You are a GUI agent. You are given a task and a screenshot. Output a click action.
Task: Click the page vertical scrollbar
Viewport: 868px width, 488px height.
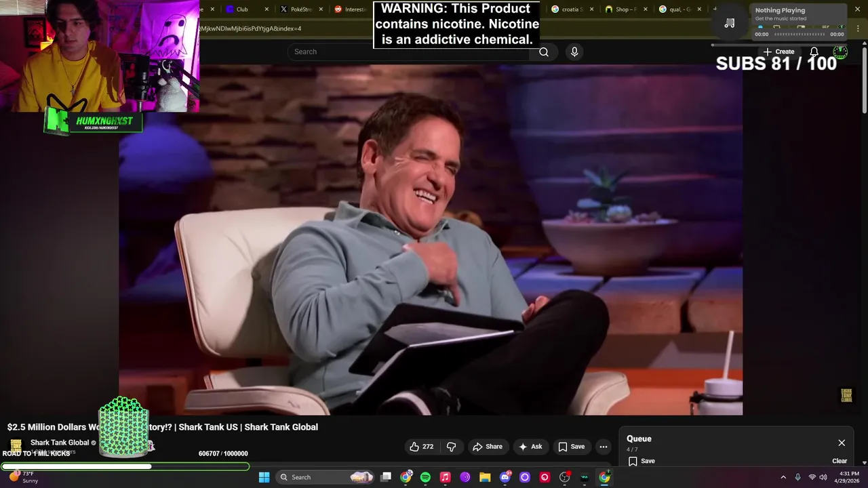tap(864, 80)
